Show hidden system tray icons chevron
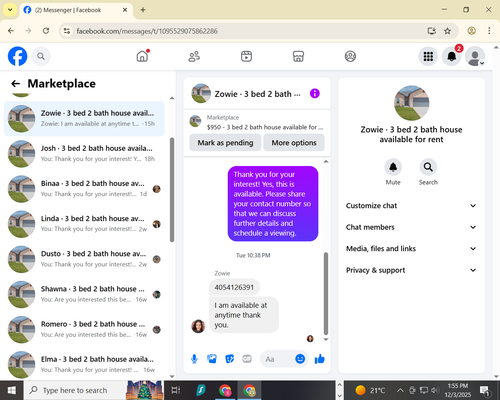 click(400, 390)
